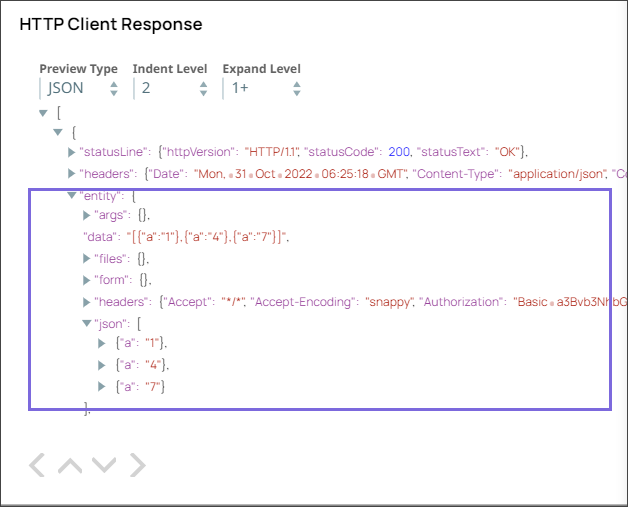Click the right chevron navigation arrow
The image size is (628, 507).
(137, 464)
